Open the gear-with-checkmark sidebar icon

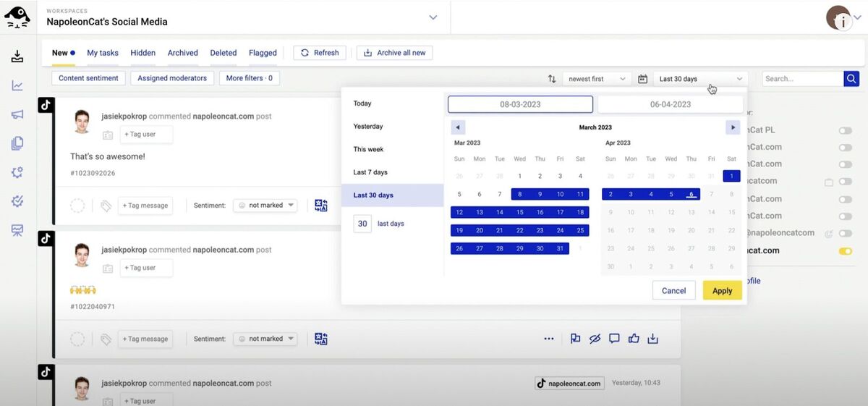(17, 201)
